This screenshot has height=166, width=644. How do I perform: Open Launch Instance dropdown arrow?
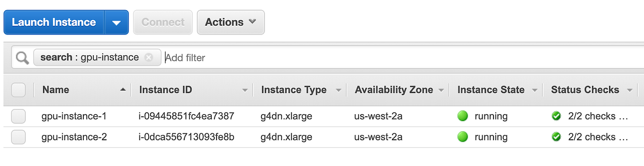pyautogui.click(x=116, y=23)
